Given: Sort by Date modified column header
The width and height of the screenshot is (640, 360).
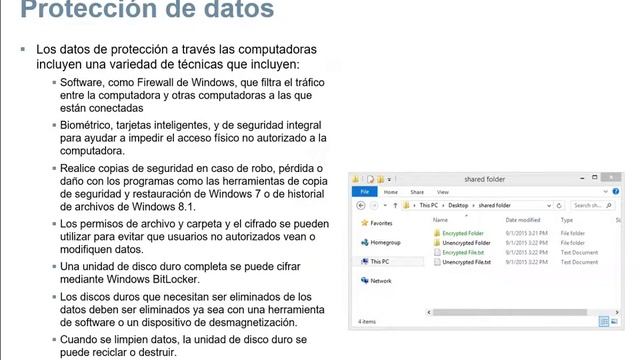Looking at the screenshot, I should click(523, 220).
